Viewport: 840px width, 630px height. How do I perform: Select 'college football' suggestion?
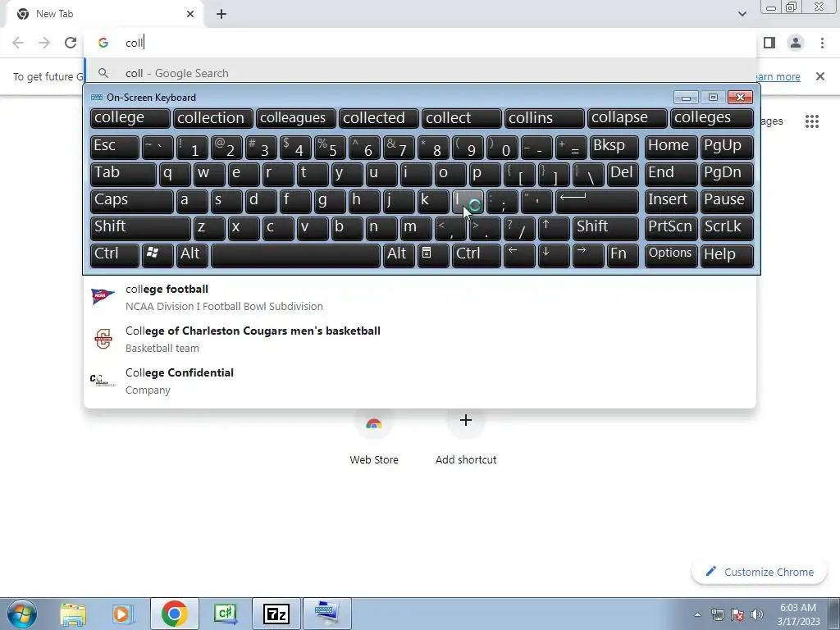pyautogui.click(x=419, y=297)
